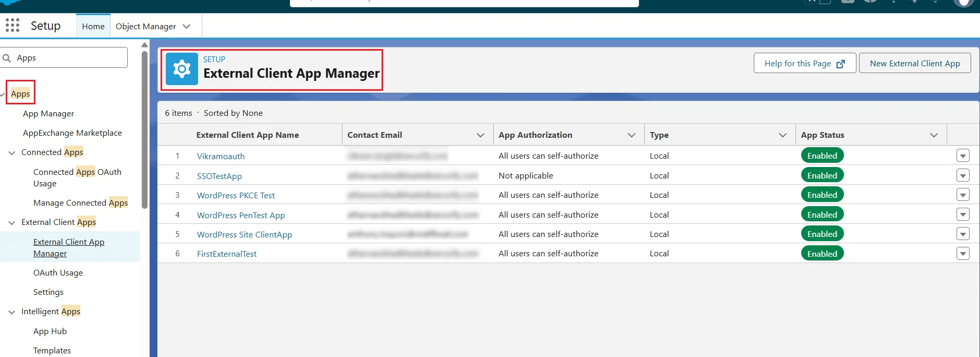The image size is (980, 357).
Task: Click New External Client App button
Action: click(x=915, y=63)
